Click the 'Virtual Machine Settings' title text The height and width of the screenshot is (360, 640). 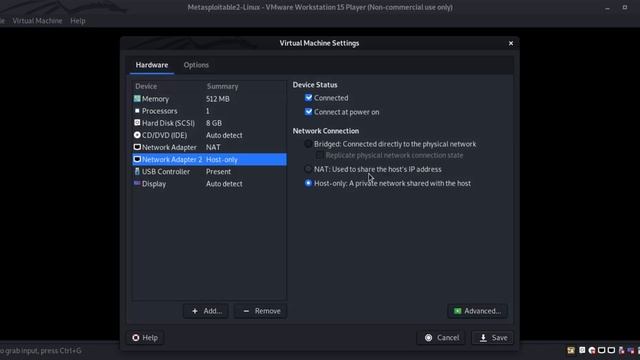(319, 43)
